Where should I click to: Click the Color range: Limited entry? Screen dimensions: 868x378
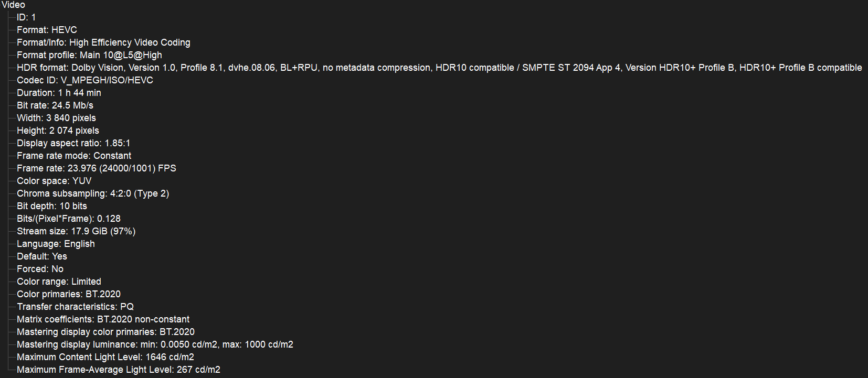pos(59,282)
